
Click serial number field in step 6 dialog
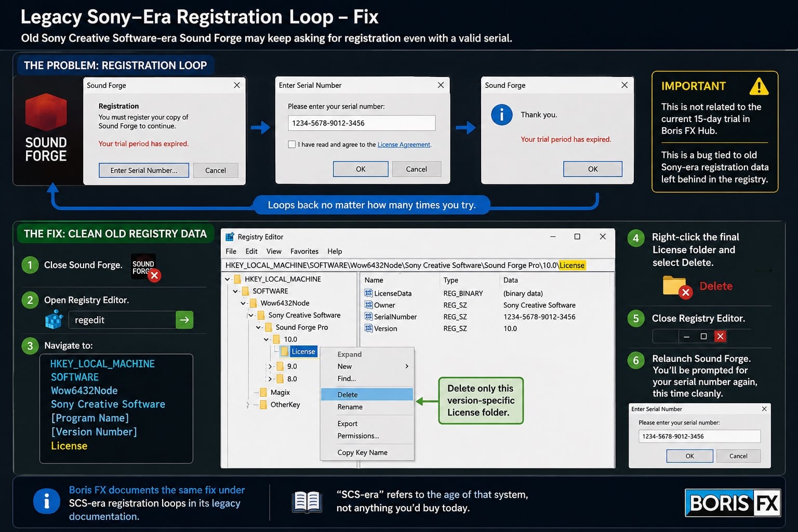tap(699, 436)
